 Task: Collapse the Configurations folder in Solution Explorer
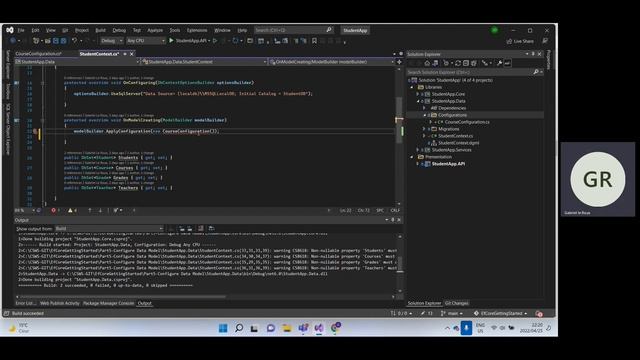click(x=424, y=115)
